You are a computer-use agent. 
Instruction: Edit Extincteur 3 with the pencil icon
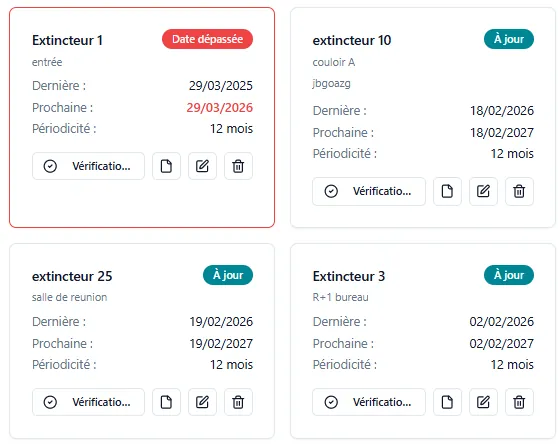point(483,402)
